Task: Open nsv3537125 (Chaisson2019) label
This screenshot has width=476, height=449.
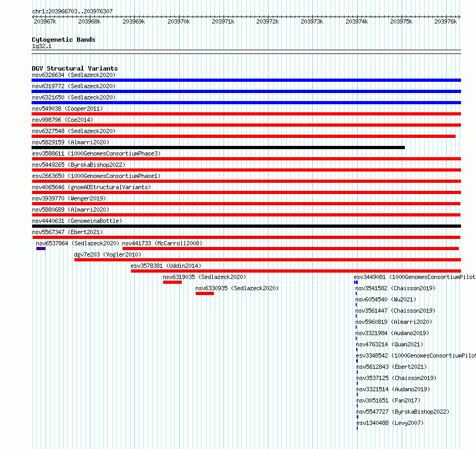Action: pyautogui.click(x=396, y=378)
